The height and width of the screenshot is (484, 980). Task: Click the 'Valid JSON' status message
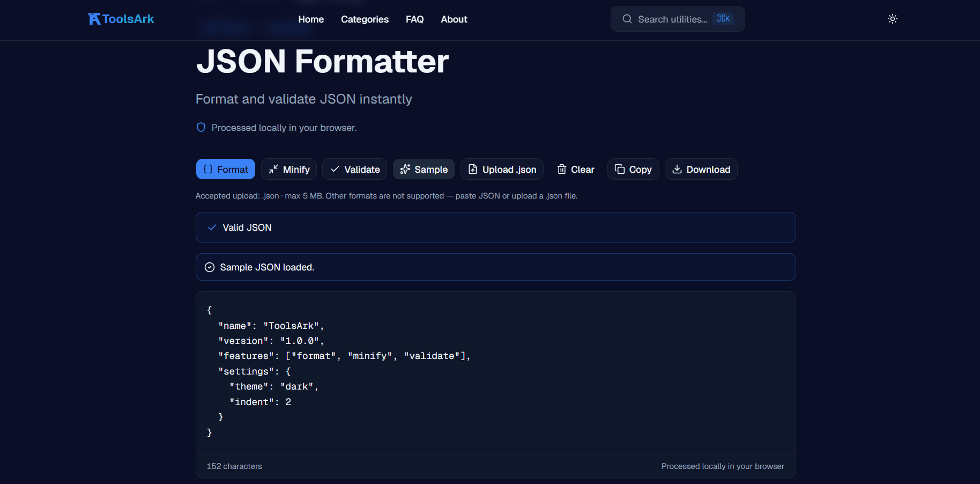[247, 228]
